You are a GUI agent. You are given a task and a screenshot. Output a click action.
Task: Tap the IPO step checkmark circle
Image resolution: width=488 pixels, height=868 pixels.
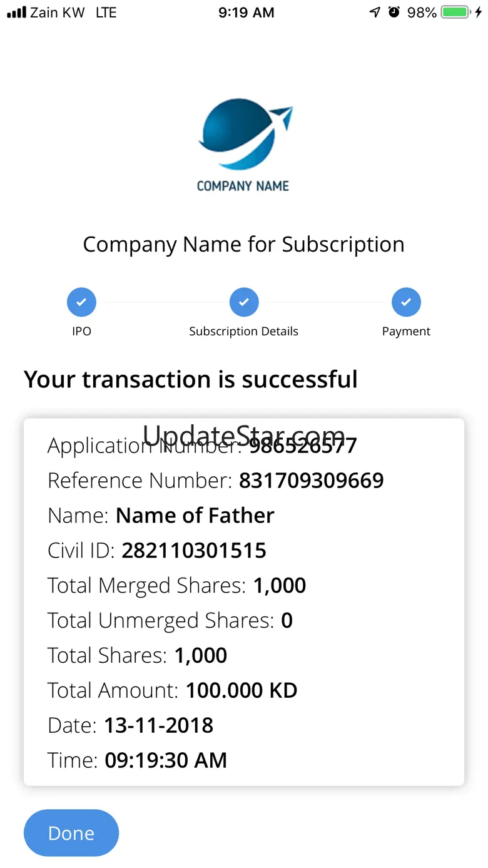[81, 302]
